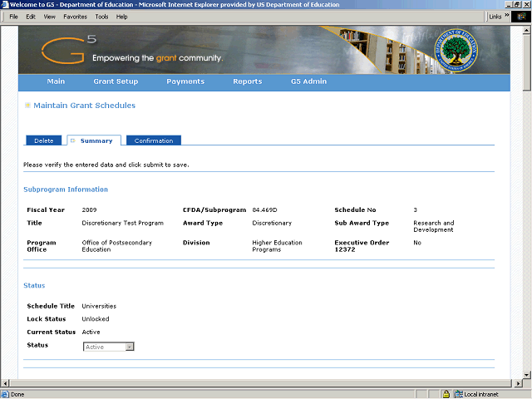Click the Fiscal Year label
The height and width of the screenshot is (399, 532).
coord(46,209)
